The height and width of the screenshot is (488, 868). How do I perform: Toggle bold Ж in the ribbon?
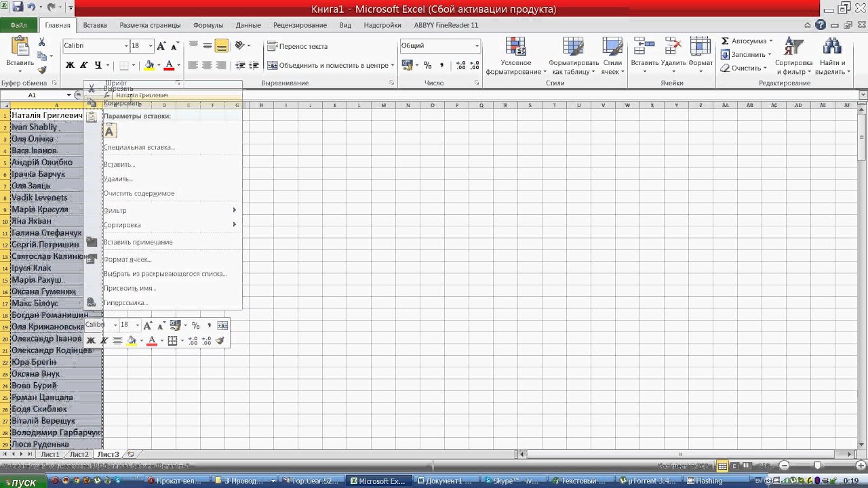point(70,65)
